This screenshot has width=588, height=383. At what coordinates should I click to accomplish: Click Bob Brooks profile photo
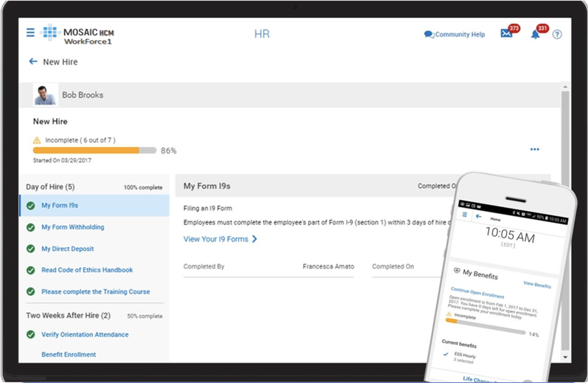(45, 95)
